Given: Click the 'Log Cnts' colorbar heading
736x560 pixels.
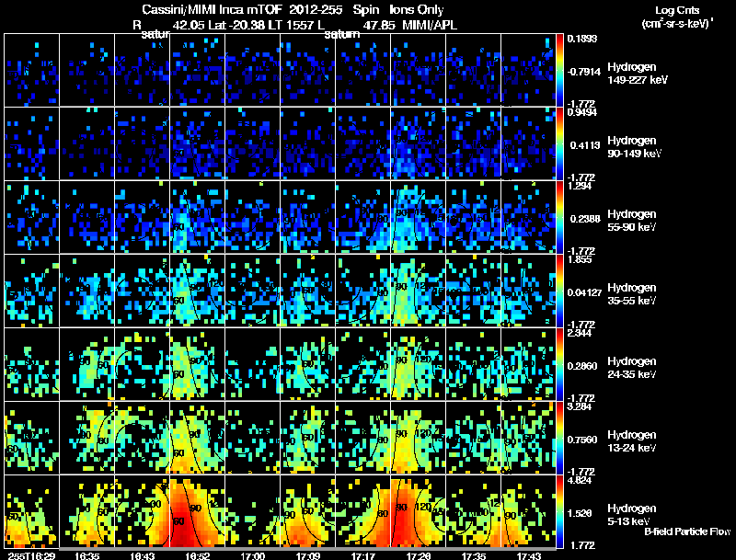Looking at the screenshot, I should [x=677, y=10].
